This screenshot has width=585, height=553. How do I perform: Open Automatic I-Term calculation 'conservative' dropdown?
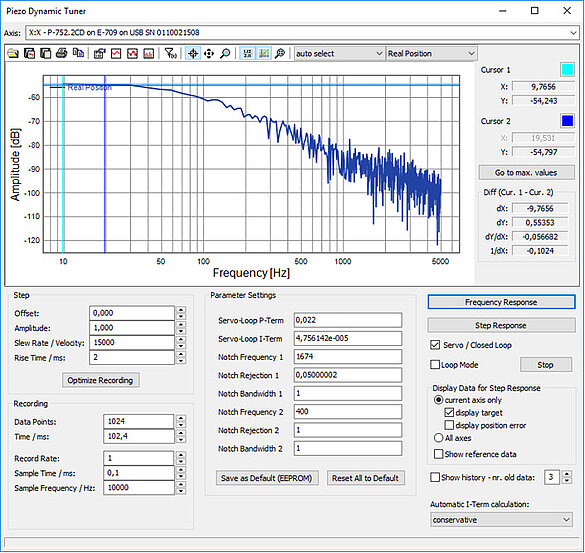(x=501, y=519)
